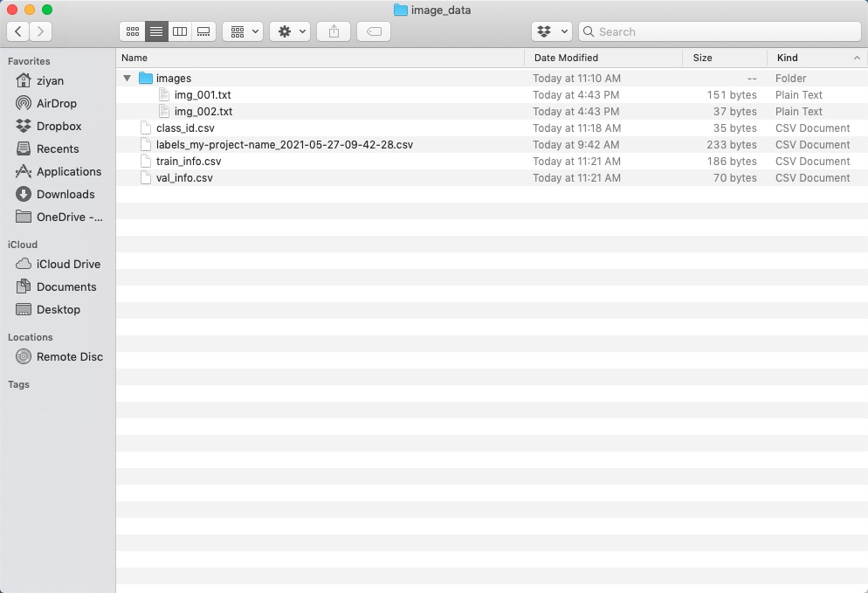This screenshot has width=868, height=593.
Task: Switch to gallery view mode
Action: tap(203, 31)
